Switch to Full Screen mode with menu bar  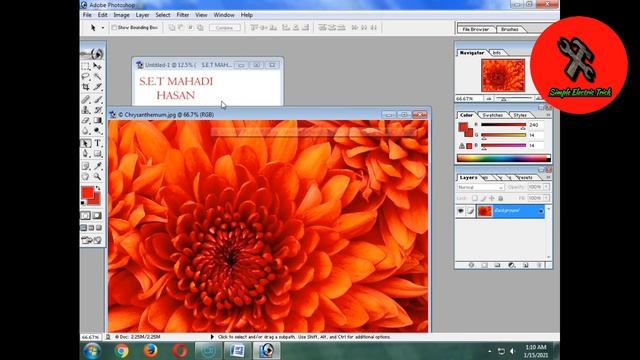91,228
